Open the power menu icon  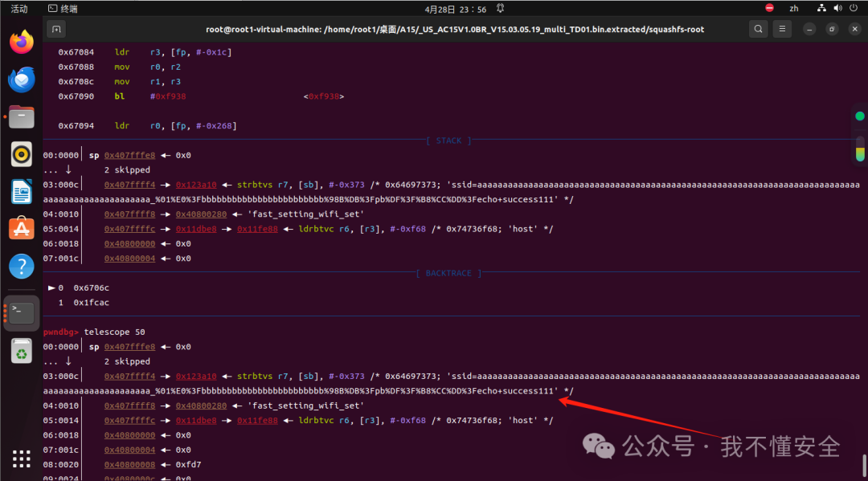point(854,8)
